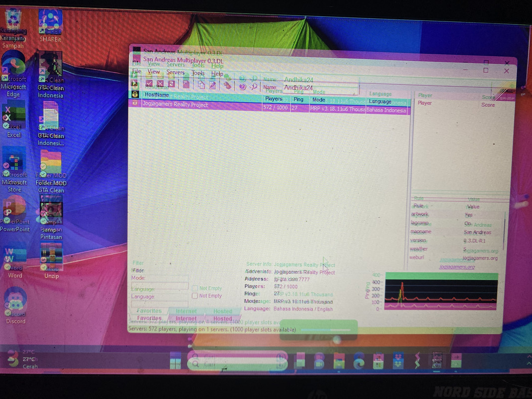Sort servers by Ping column header

(300, 99)
